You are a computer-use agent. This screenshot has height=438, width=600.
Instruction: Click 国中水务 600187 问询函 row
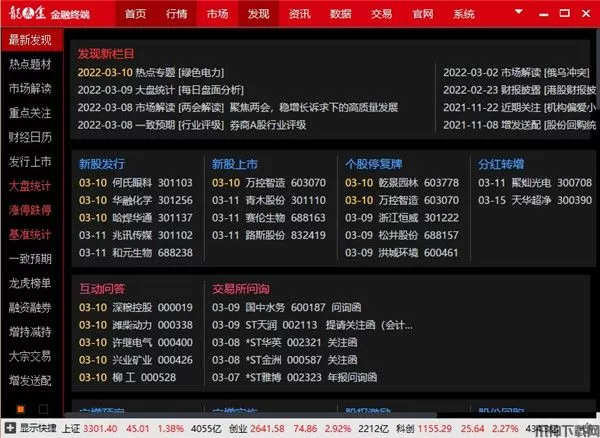click(287, 308)
